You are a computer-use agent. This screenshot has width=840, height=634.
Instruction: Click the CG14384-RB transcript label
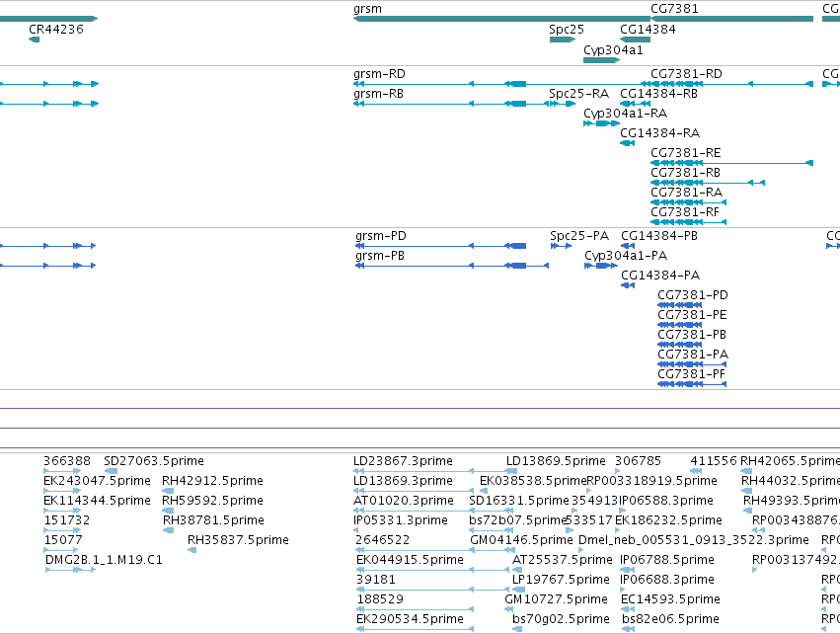(659, 94)
